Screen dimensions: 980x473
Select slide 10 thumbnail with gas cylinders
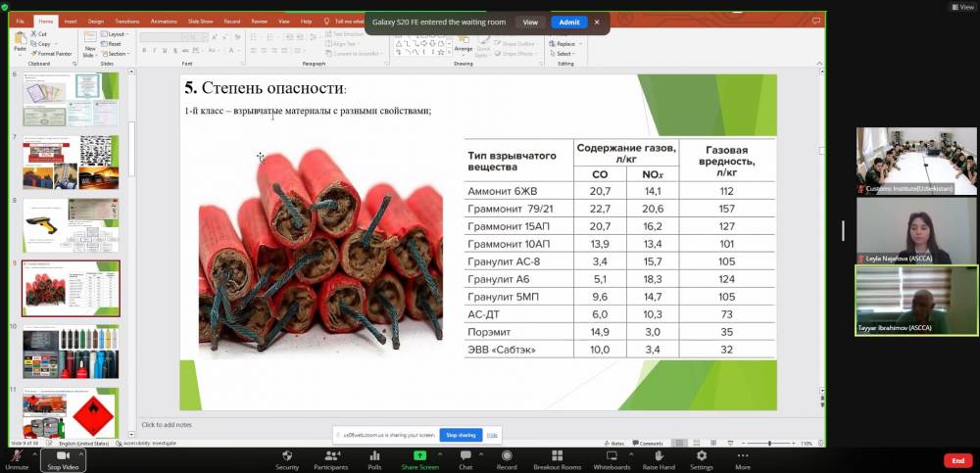pos(70,352)
